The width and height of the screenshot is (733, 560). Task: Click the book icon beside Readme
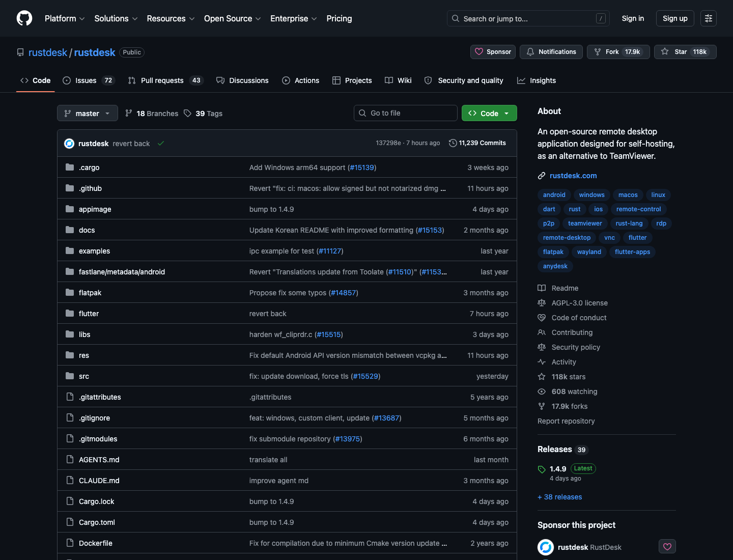542,288
